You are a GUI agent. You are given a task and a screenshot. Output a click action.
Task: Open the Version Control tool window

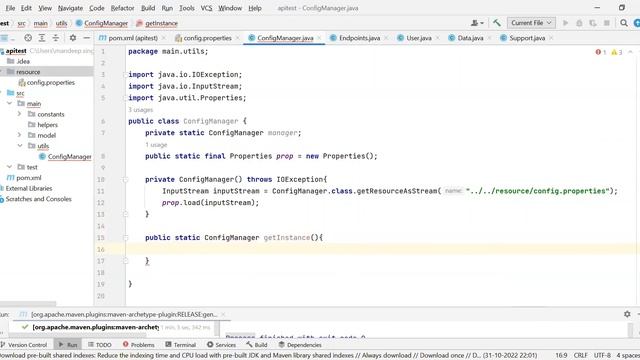[23, 345]
